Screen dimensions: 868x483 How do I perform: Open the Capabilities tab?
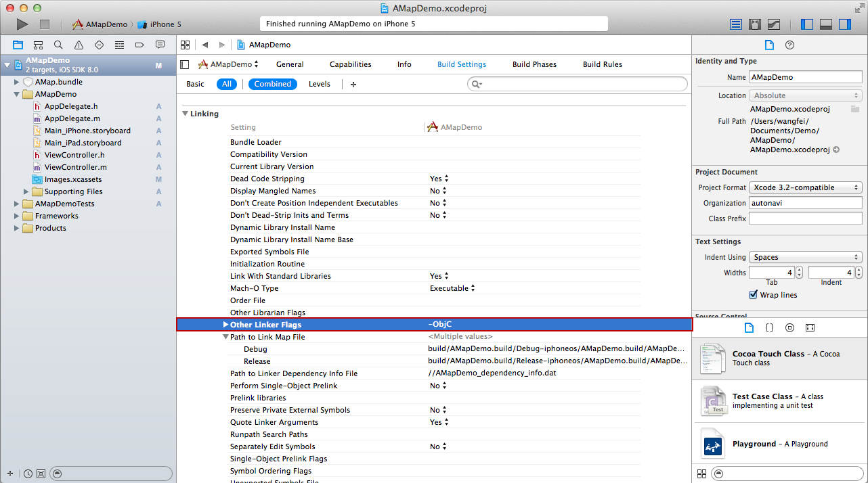click(351, 64)
